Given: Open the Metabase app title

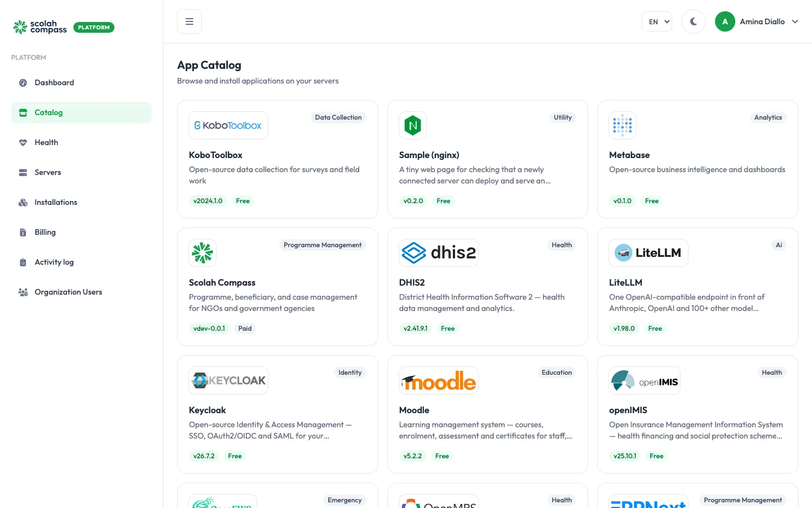Looking at the screenshot, I should (x=629, y=155).
